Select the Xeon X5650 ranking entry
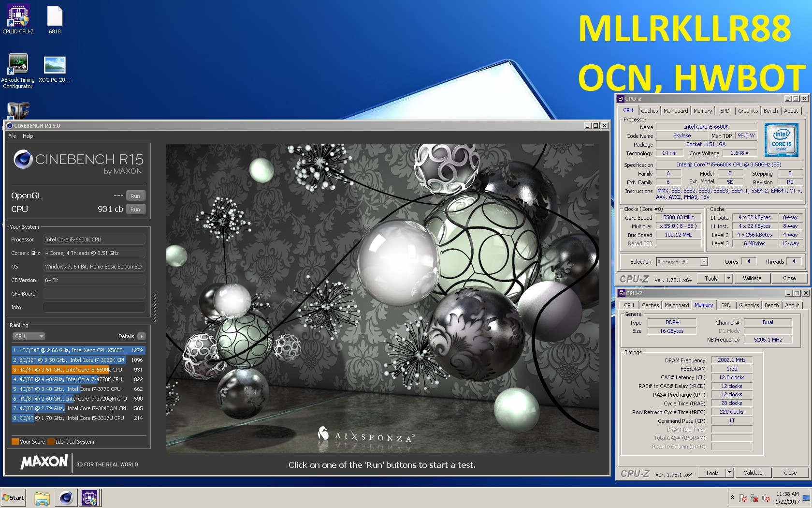Image resolution: width=812 pixels, height=508 pixels. [78, 350]
